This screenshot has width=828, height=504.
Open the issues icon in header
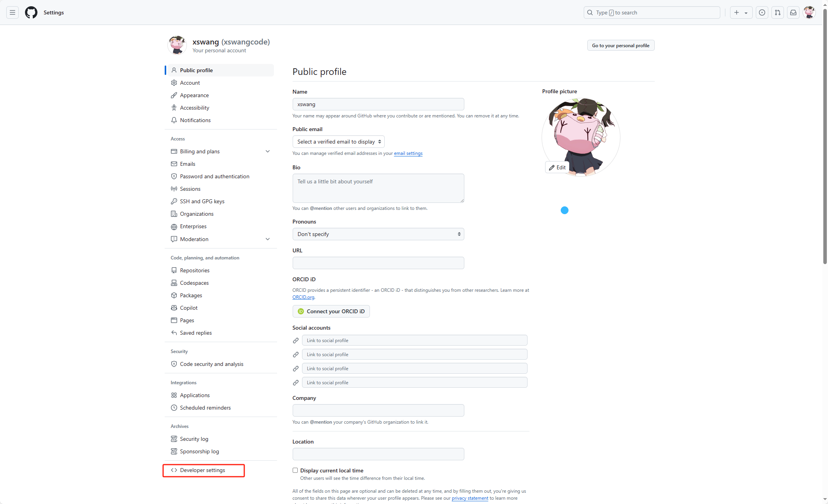point(762,12)
